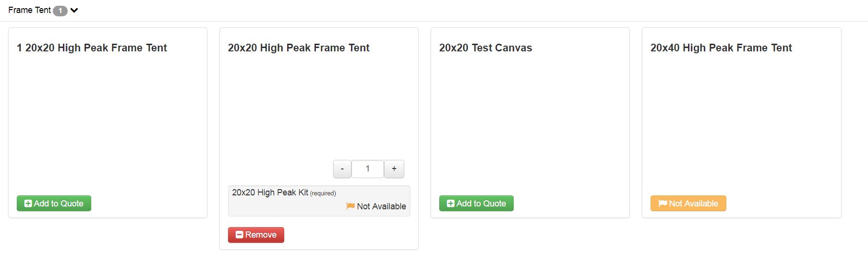This screenshot has width=868, height=253.
Task: Open 20x20 Test Canvas title
Action: [485, 48]
